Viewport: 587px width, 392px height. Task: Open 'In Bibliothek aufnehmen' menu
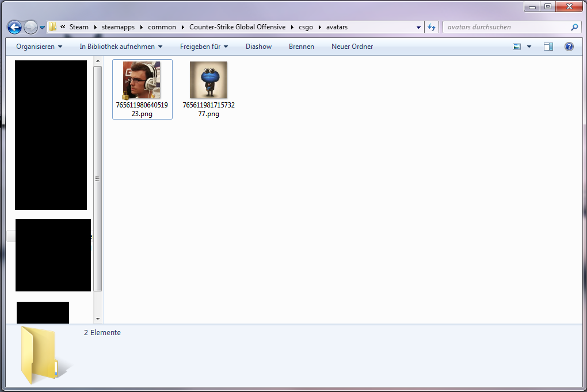(121, 47)
